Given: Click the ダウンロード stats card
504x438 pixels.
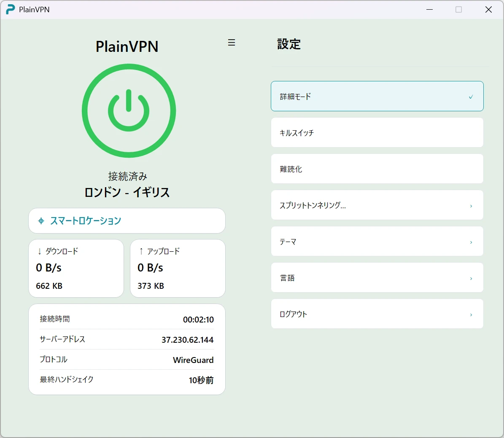Looking at the screenshot, I should [x=76, y=269].
